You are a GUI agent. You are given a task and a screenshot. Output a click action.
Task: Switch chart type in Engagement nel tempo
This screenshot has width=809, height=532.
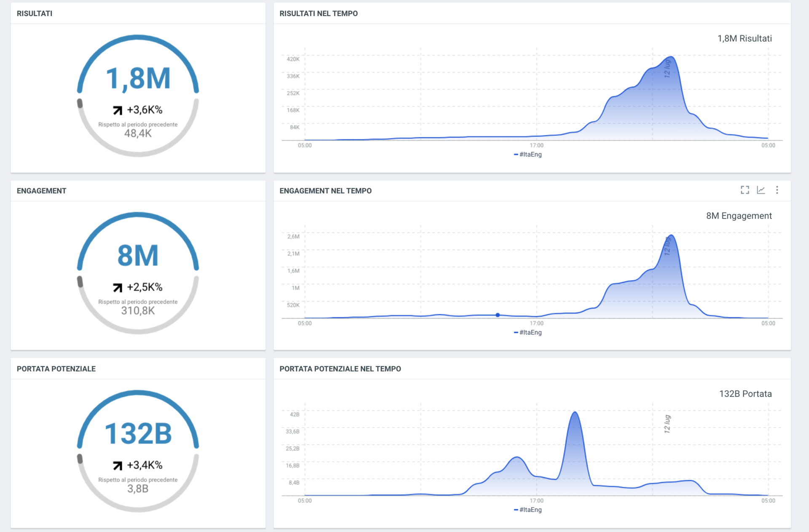point(761,190)
